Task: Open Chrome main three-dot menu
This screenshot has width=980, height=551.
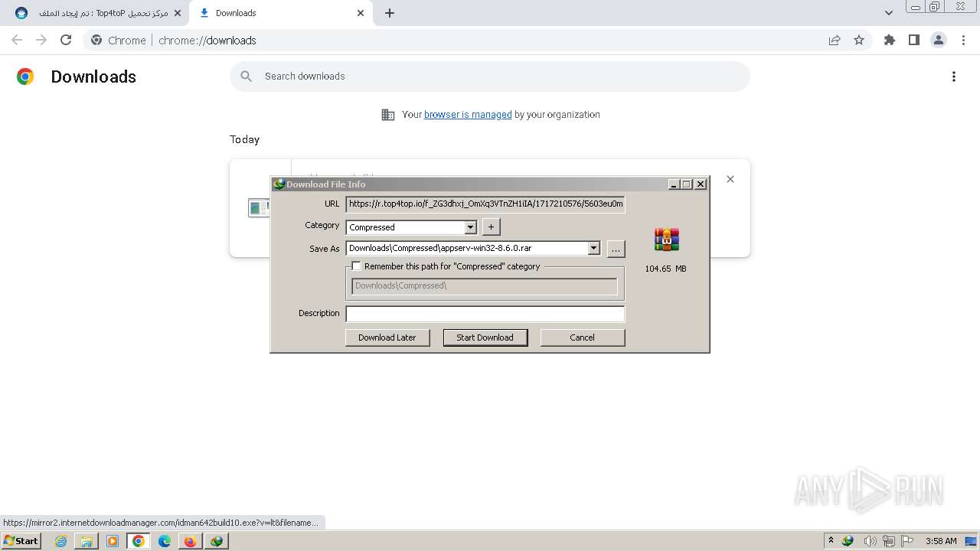Action: pyautogui.click(x=963, y=41)
